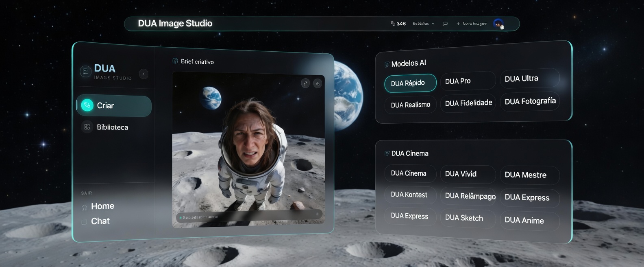Viewport: 644px width, 267px height.
Task: Open the Estúdios dropdown menu
Action: [423, 24]
